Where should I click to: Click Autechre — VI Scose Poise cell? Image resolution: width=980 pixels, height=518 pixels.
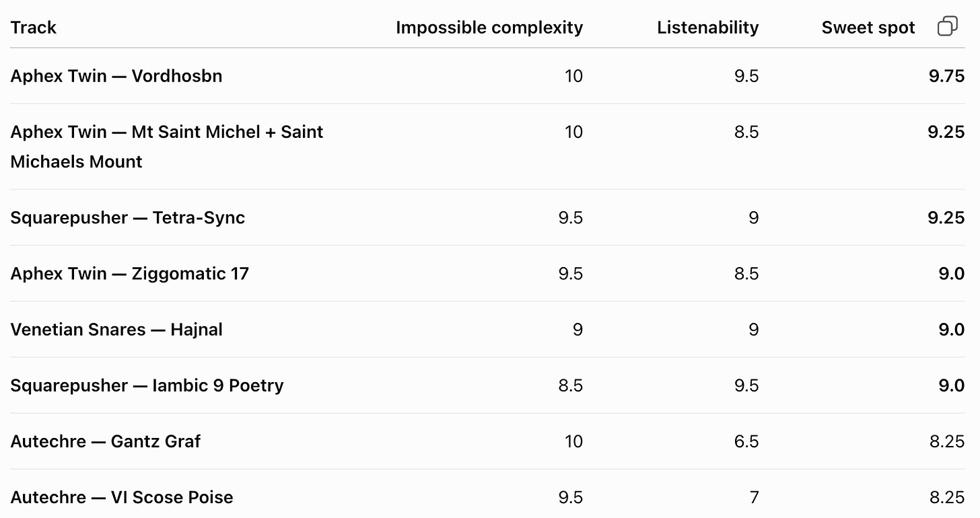[122, 497]
